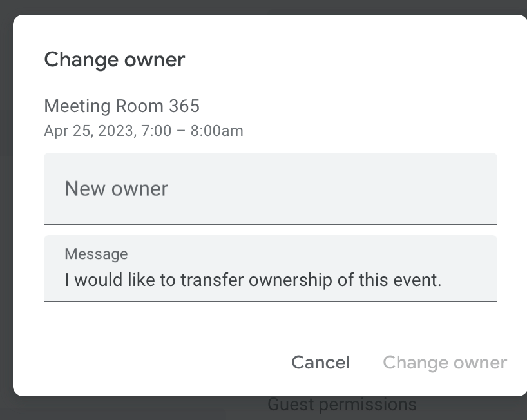The height and width of the screenshot is (420, 527).
Task: Click the underline beneath Message field
Action: 270,301
